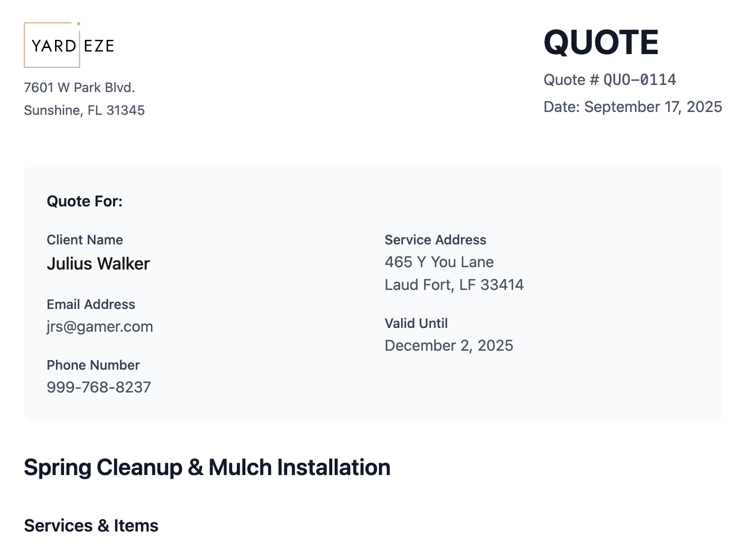Viewport: 749px width, 560px height.
Task: Click the date September 17, 2025
Action: point(653,107)
